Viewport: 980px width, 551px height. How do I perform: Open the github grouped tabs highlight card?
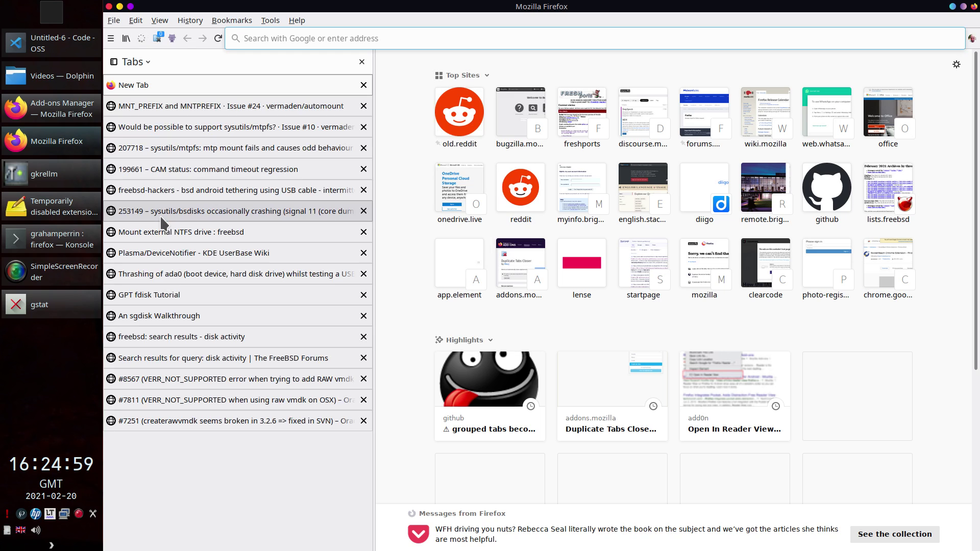click(x=490, y=396)
